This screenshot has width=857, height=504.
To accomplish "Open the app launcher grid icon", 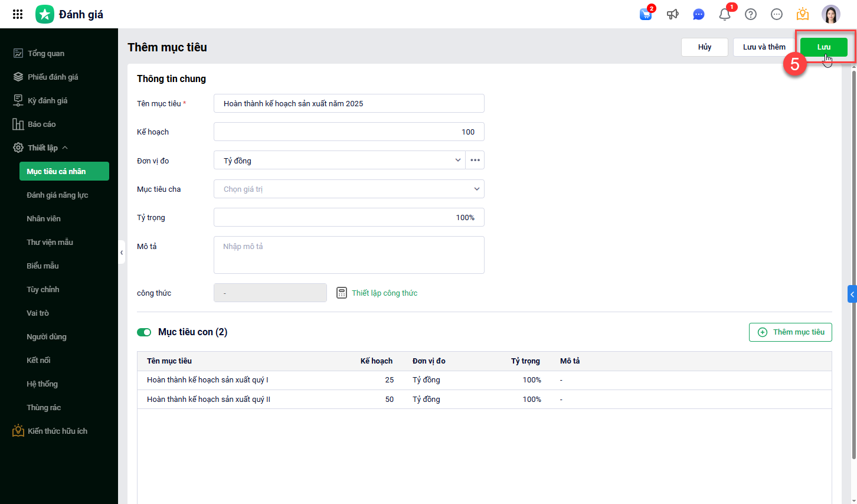I will point(18,14).
